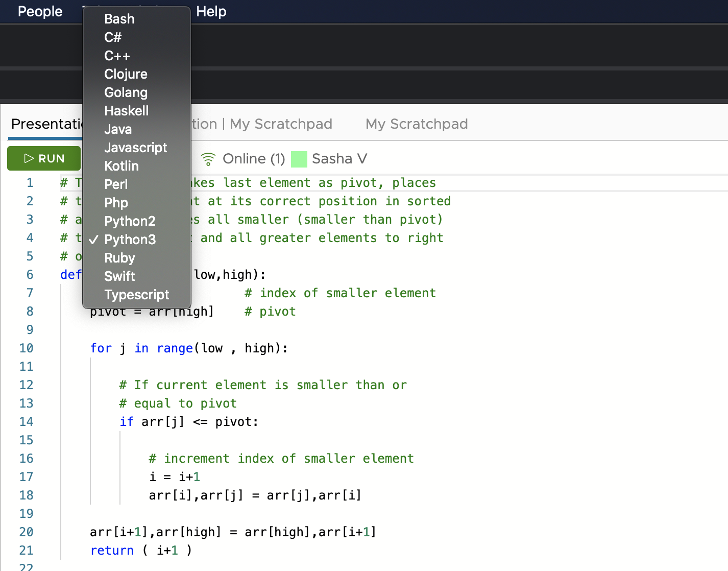The height and width of the screenshot is (571, 728).
Task: Pick C++ as the language
Action: (117, 56)
